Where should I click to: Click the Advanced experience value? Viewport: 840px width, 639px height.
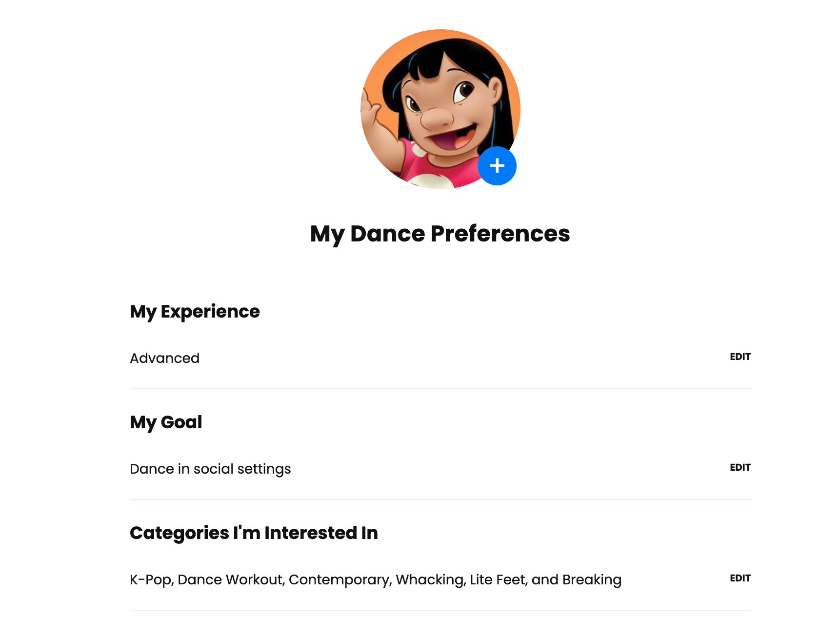click(164, 358)
